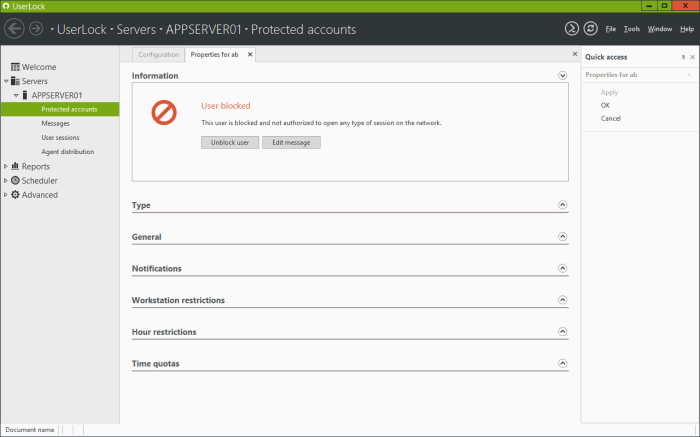Collapse the APPSERVER01 tree node
The width and height of the screenshot is (700, 437).
tap(16, 95)
